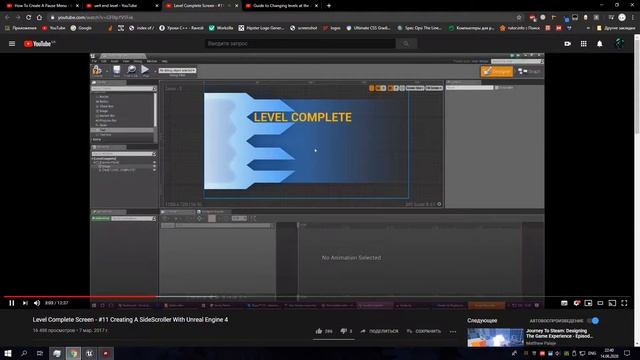
Task: Mute the video with the volume icon
Action: (x=37, y=303)
